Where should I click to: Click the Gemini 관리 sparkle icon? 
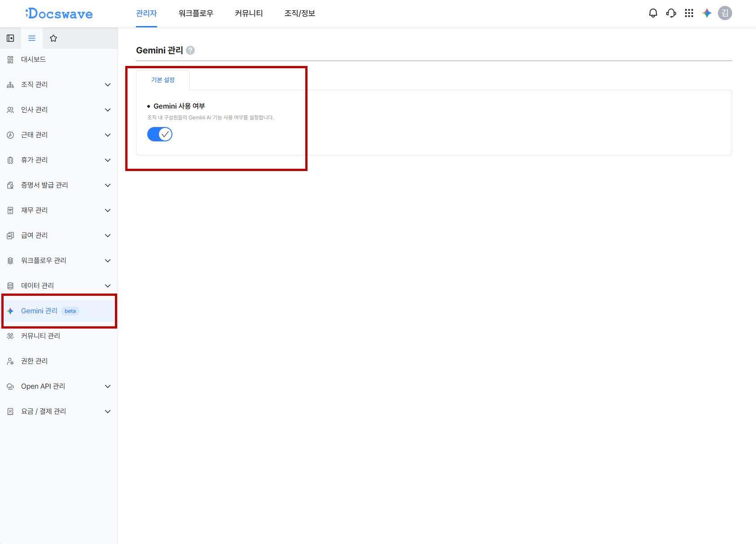[x=10, y=311]
